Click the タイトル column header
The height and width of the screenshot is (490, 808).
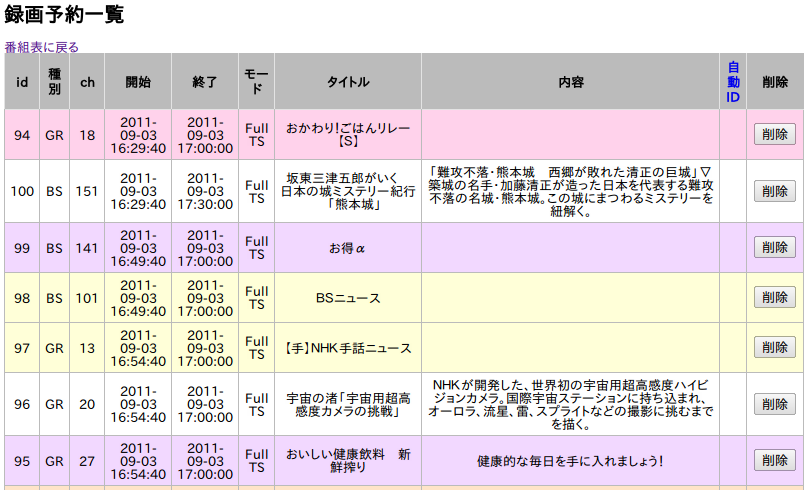348,81
